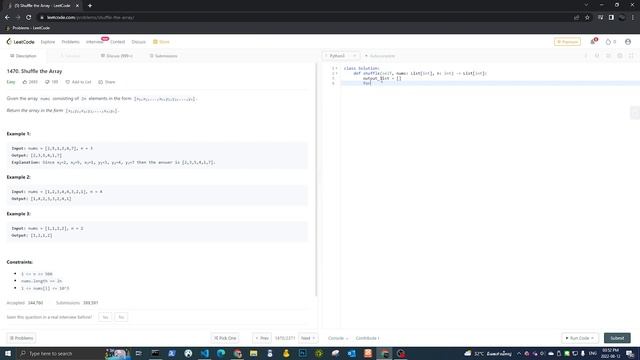Click the dislike thumbs-down icon

[x=47, y=82]
